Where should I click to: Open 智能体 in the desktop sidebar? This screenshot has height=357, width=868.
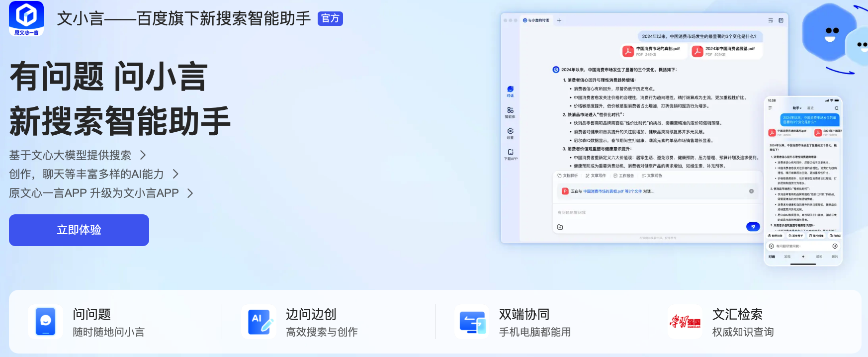(x=511, y=112)
